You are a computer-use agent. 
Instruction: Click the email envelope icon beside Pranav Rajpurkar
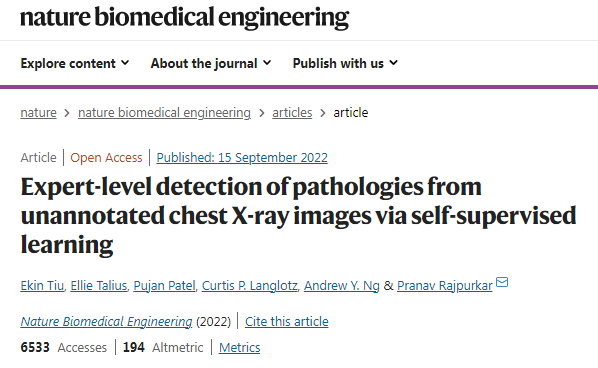point(502,282)
